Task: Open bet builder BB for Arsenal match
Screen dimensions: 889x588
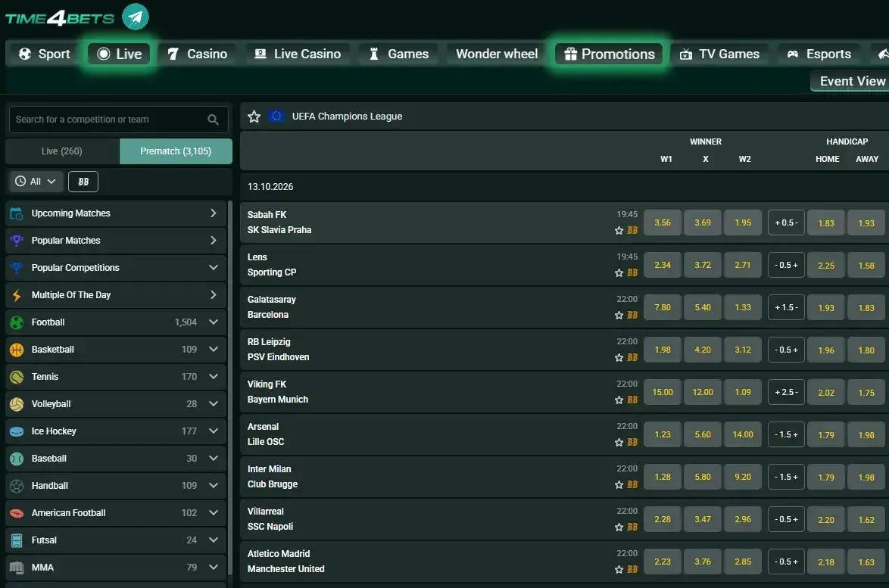Action: tap(632, 443)
